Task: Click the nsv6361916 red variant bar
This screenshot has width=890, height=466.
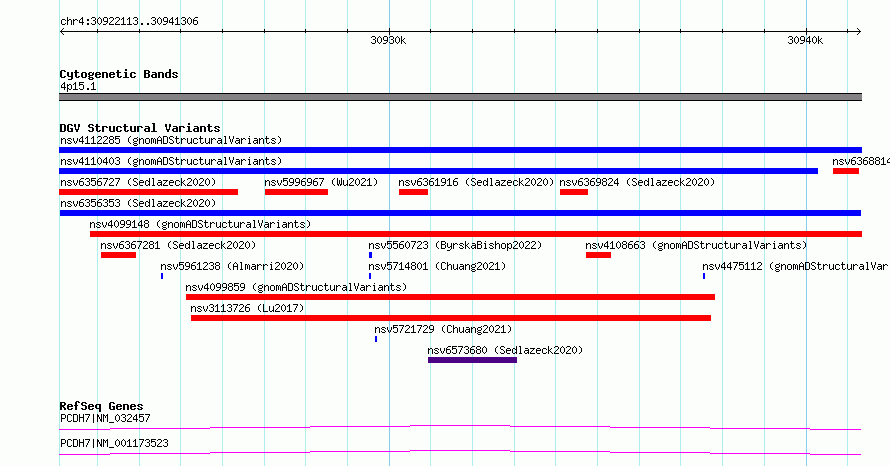Action: (413, 192)
